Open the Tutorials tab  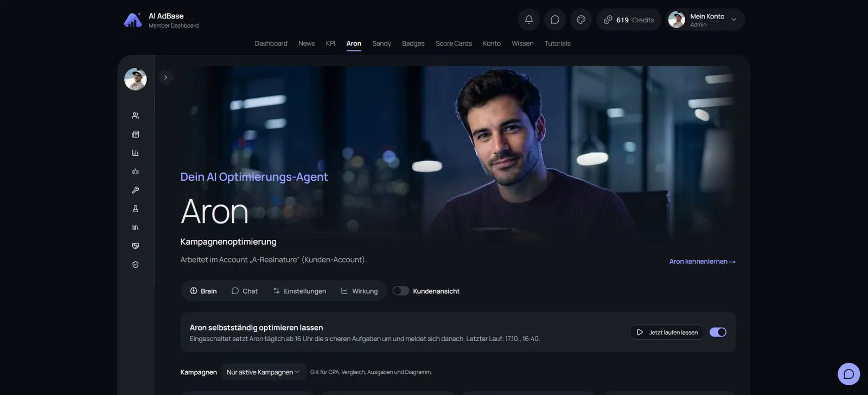click(x=557, y=43)
